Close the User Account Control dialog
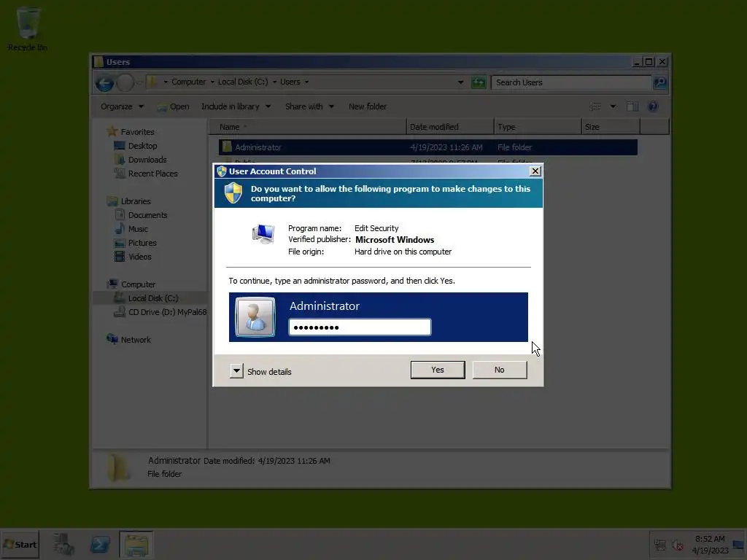The image size is (747, 560). [535, 171]
